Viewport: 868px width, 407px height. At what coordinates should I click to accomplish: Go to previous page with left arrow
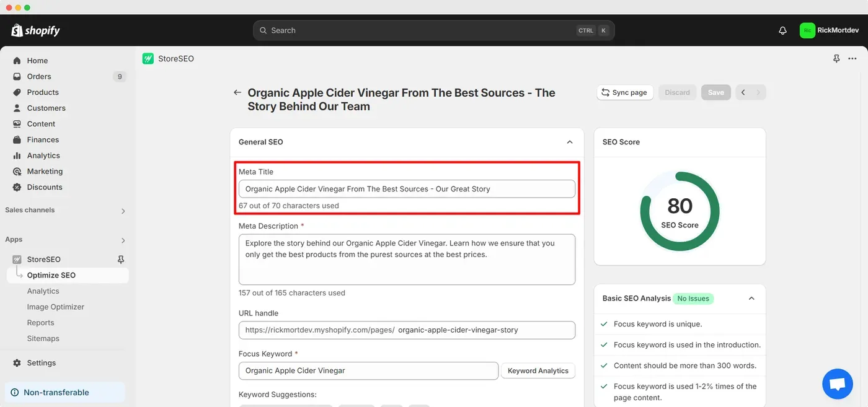pyautogui.click(x=743, y=92)
